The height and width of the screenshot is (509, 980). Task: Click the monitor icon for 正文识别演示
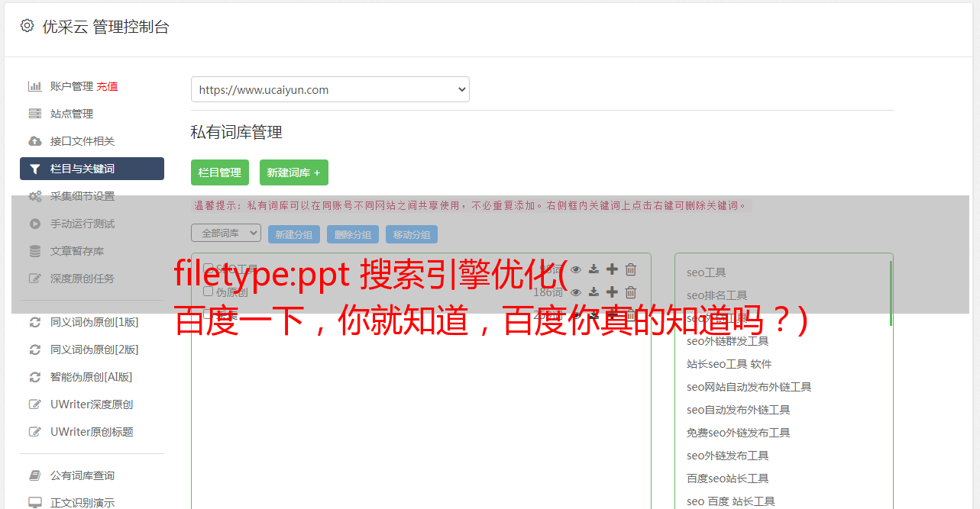pos(34,503)
